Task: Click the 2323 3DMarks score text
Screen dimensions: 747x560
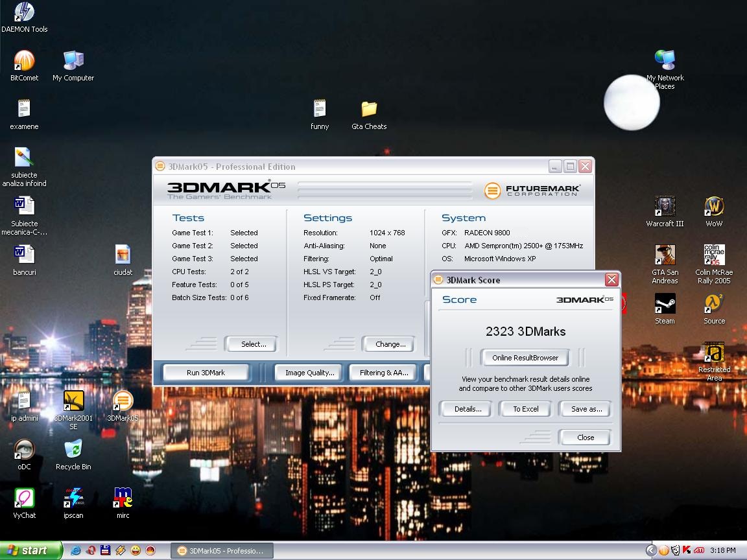Action: [525, 331]
